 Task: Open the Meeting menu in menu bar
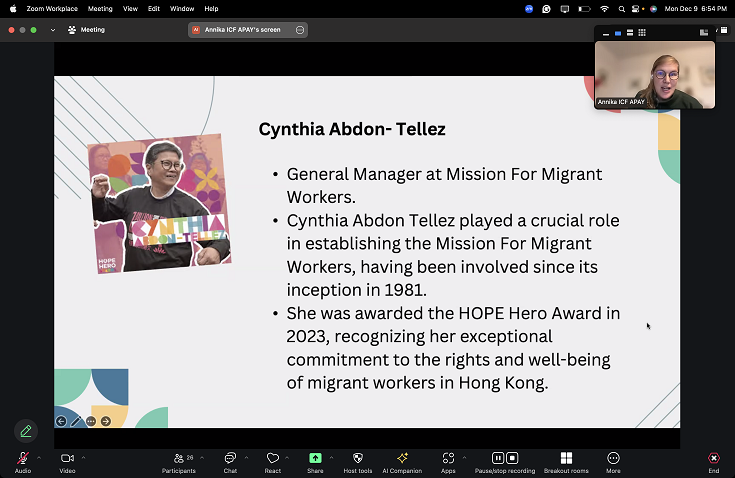point(100,8)
